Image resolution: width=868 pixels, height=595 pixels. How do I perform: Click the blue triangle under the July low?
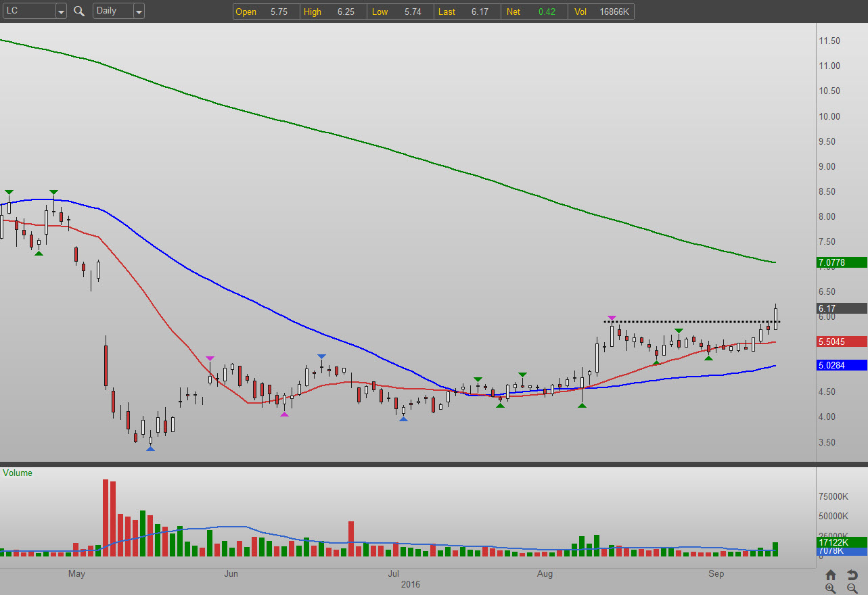pyautogui.click(x=403, y=419)
